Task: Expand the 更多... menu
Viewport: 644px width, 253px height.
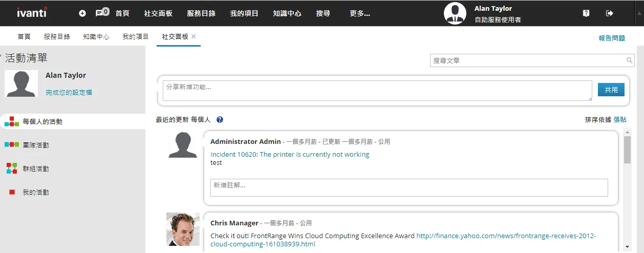Action: pos(360,13)
